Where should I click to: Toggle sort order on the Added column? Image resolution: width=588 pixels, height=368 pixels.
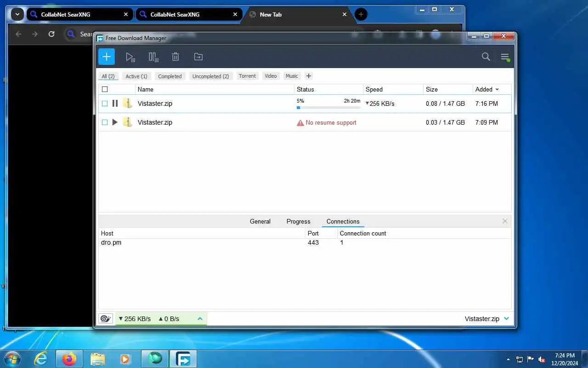click(x=492, y=89)
